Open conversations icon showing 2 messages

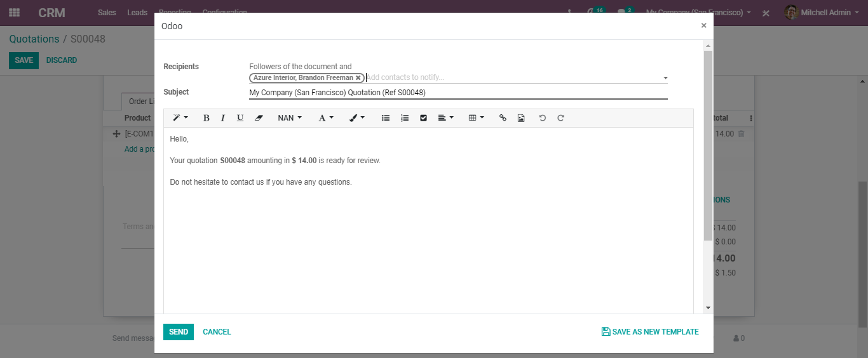tap(625, 11)
